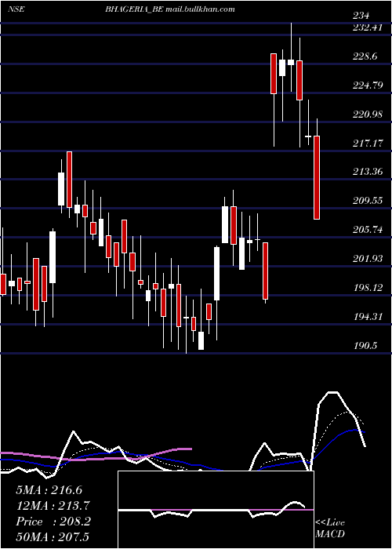Click the last large red candle

[x=317, y=177]
